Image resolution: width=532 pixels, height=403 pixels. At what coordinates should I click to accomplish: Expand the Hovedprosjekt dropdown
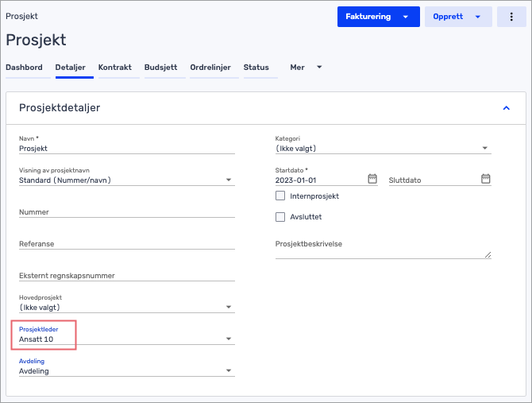127,308
